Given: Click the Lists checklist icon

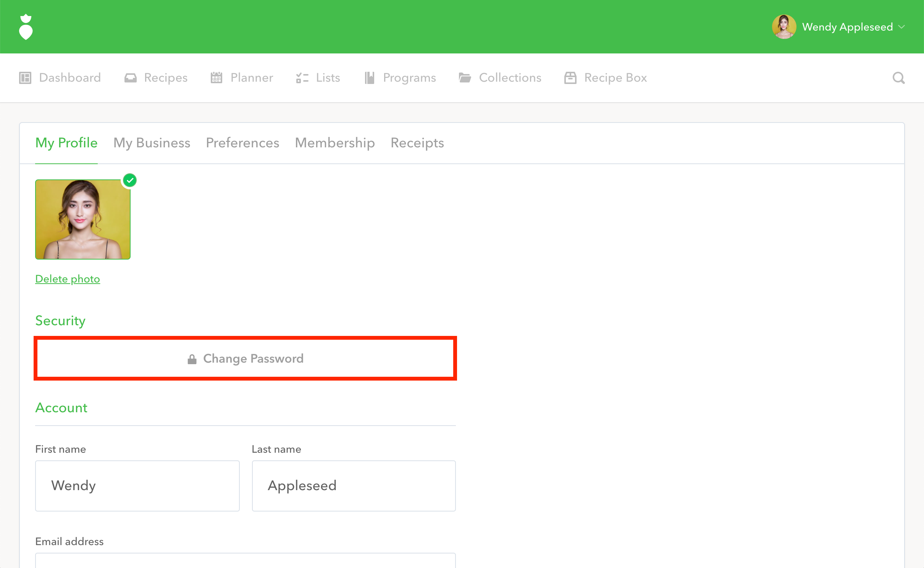Looking at the screenshot, I should click(302, 78).
